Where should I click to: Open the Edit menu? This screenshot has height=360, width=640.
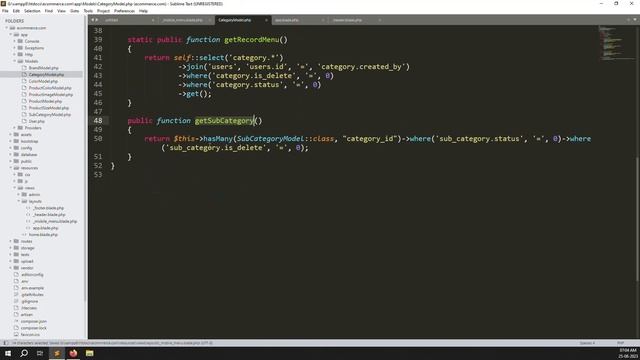click(x=16, y=11)
